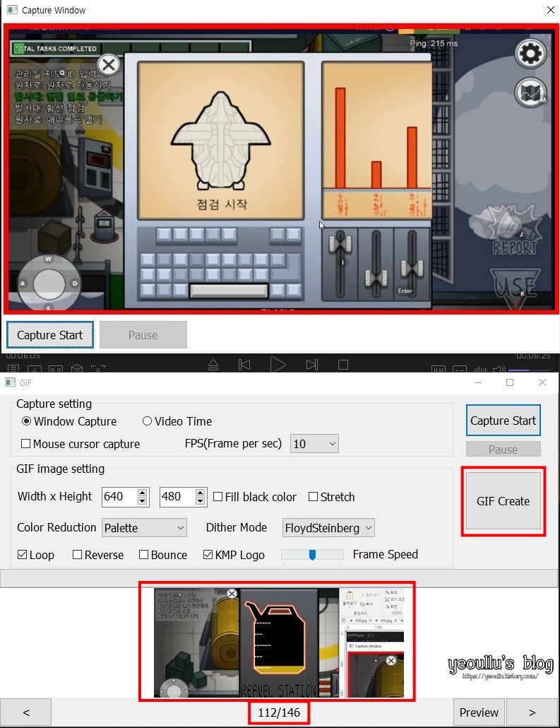
Task: Click the Preview button
Action: coord(479,712)
